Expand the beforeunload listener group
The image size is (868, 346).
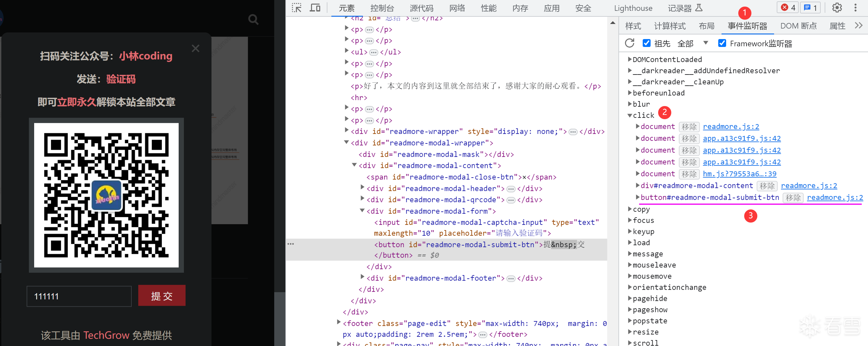630,93
